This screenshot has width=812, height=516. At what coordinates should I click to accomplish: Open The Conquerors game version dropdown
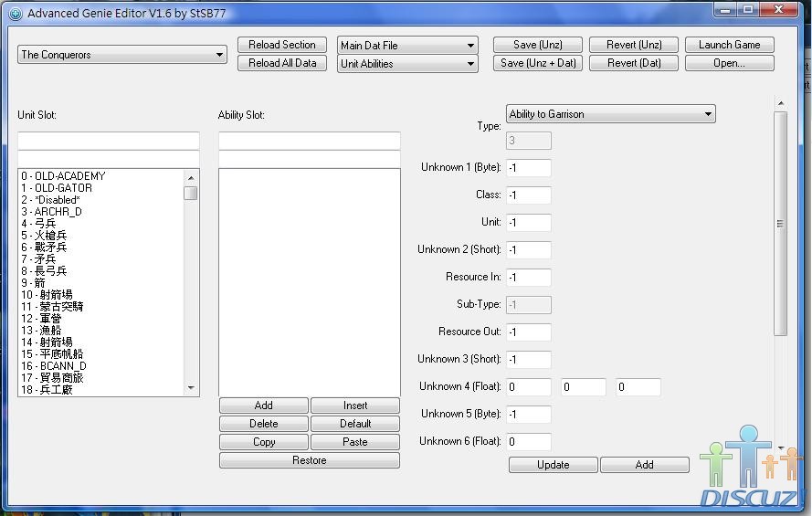[x=122, y=55]
